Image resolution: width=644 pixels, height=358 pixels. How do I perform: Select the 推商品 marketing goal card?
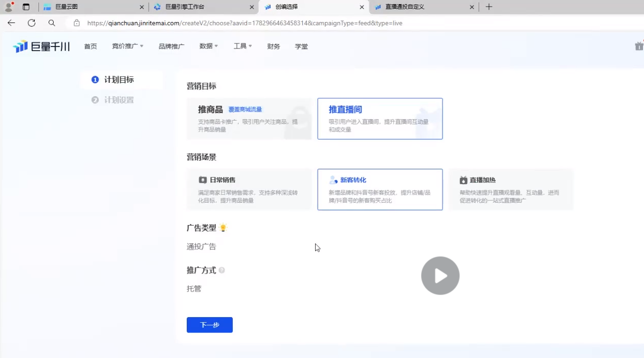249,119
